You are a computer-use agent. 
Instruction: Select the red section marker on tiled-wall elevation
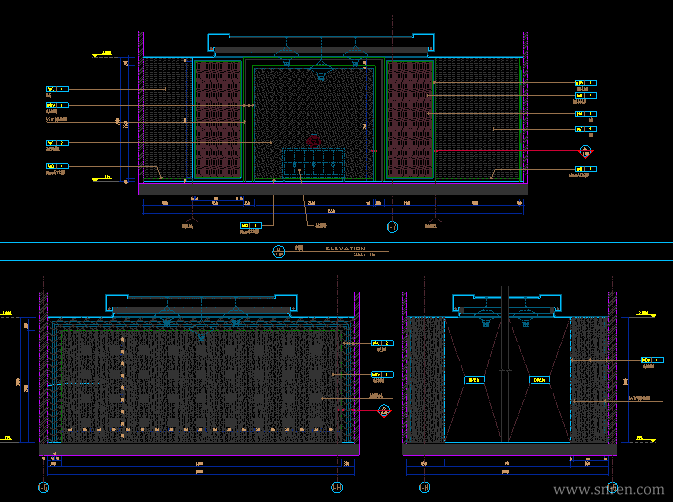tap(384, 411)
